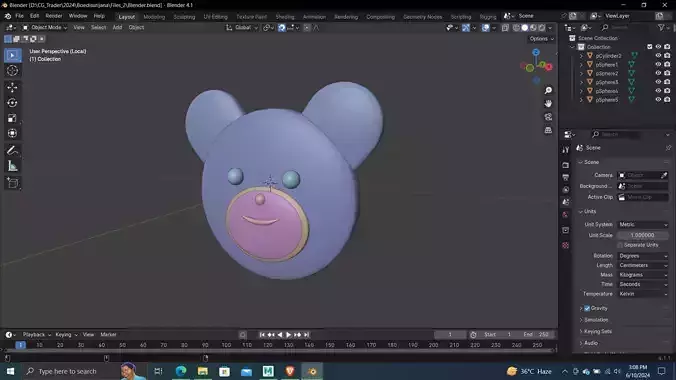The image size is (676, 380).
Task: Open the World properties tab
Action: click(x=566, y=215)
